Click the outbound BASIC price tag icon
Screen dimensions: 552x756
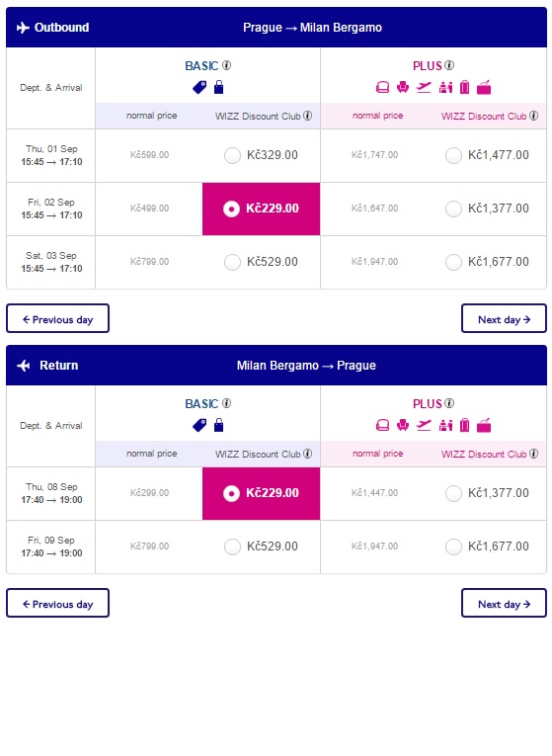[x=199, y=87]
